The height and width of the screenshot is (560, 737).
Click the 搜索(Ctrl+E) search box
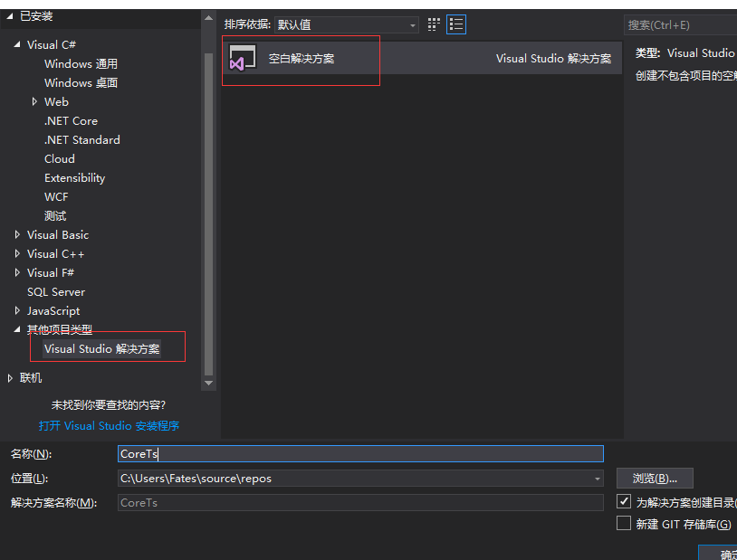(x=680, y=25)
